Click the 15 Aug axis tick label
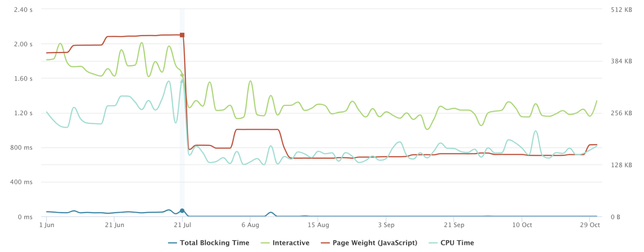Screen dimensions: 644x252 pos(318,225)
